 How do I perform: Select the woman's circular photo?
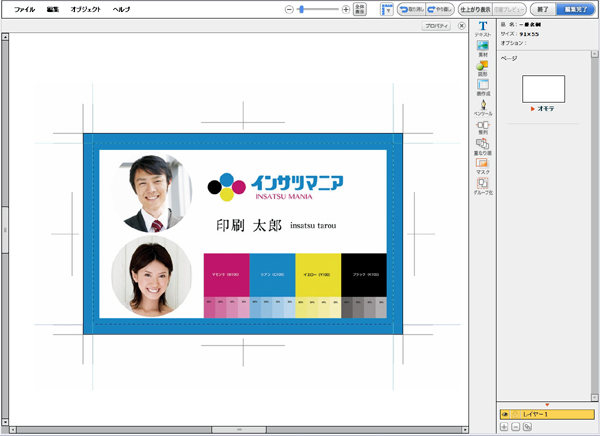[x=152, y=276]
